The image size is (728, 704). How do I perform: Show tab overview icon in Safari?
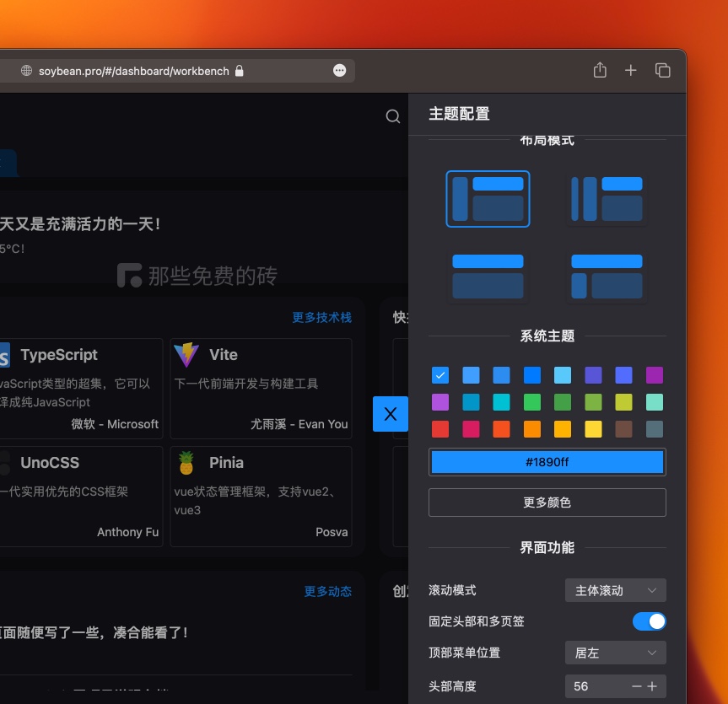(662, 71)
